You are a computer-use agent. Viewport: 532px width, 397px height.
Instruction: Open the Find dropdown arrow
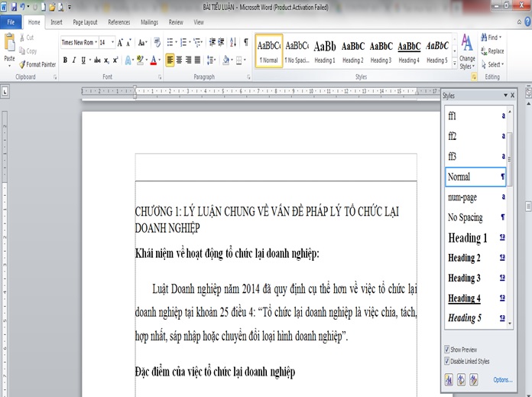(x=502, y=37)
